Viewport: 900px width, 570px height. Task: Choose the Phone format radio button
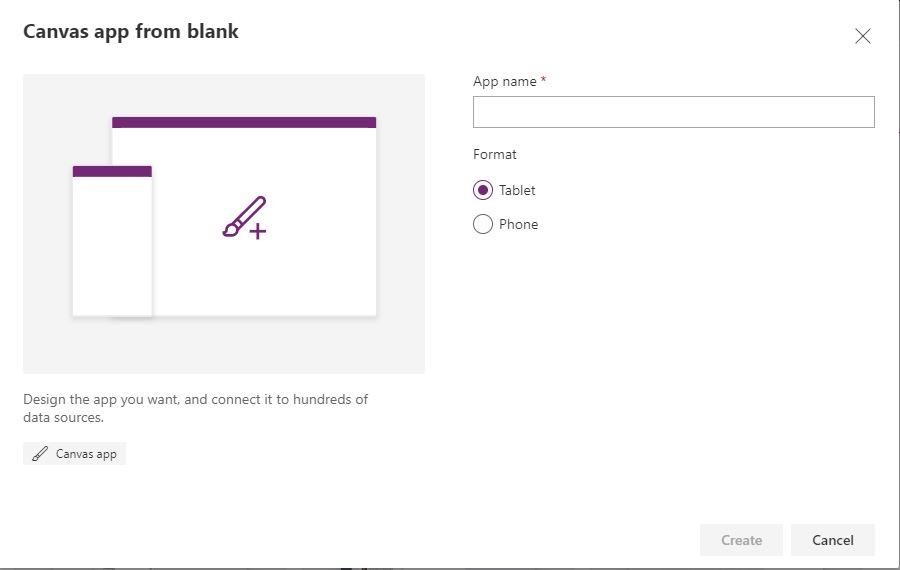point(483,224)
